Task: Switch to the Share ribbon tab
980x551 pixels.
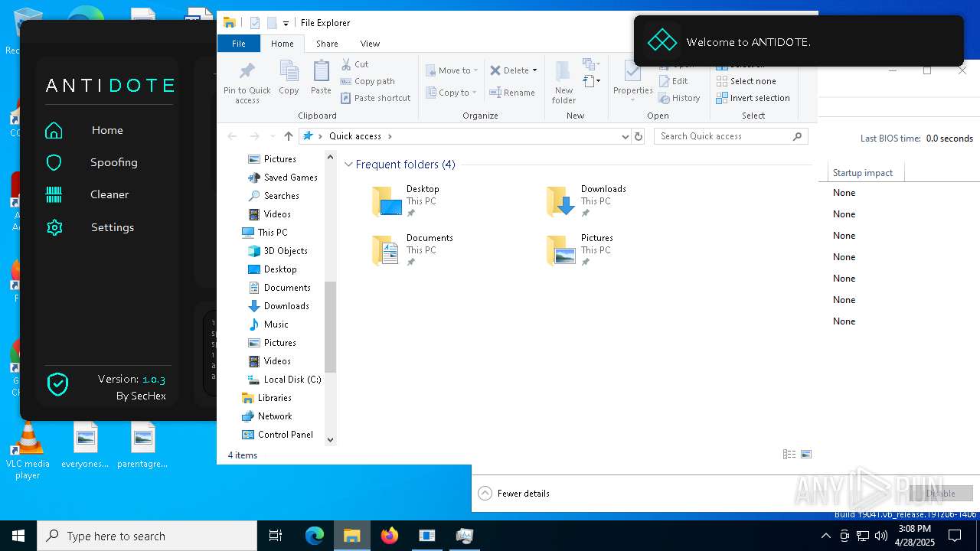Action: (x=327, y=44)
